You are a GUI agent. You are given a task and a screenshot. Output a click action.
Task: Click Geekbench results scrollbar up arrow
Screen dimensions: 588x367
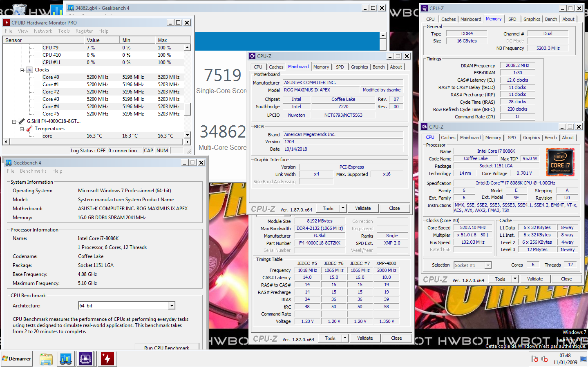pyautogui.click(x=383, y=35)
